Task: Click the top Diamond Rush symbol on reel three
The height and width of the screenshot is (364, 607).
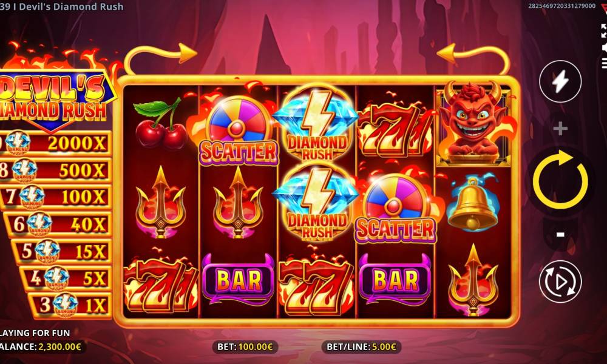Action: (317, 123)
